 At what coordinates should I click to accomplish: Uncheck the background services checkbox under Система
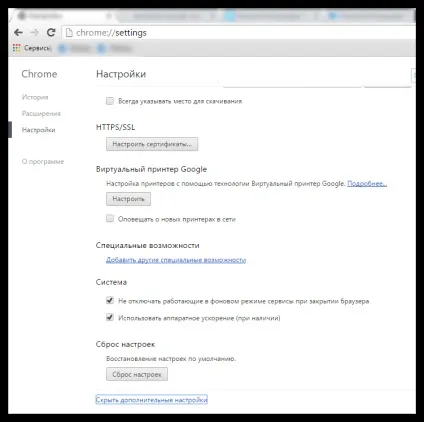pyautogui.click(x=110, y=300)
